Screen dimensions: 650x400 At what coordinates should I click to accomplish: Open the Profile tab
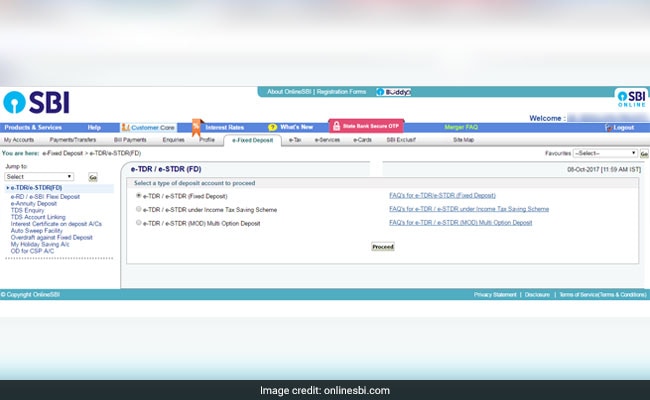(207, 140)
